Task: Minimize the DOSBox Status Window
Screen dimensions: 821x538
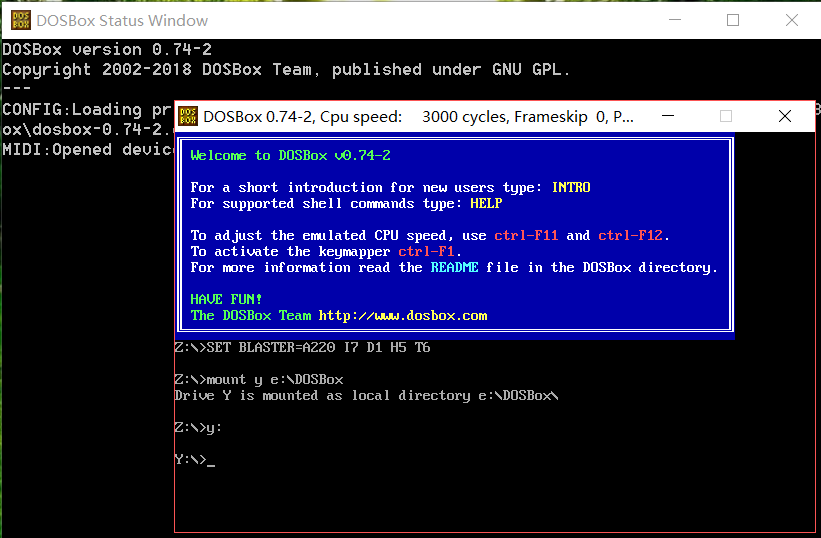Action: click(675, 20)
